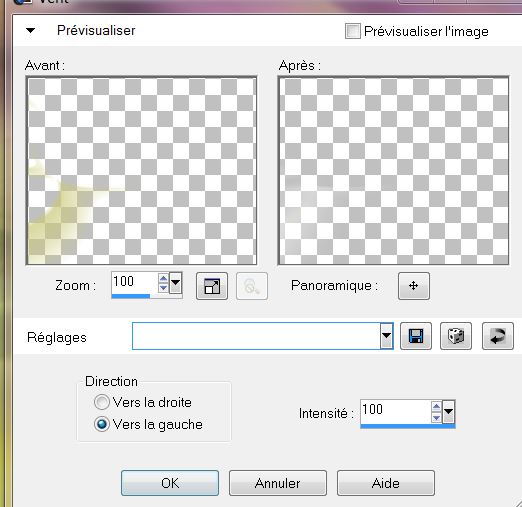Decrease Intensité with the down arrow
This screenshot has height=507, width=522.
pos(436,418)
